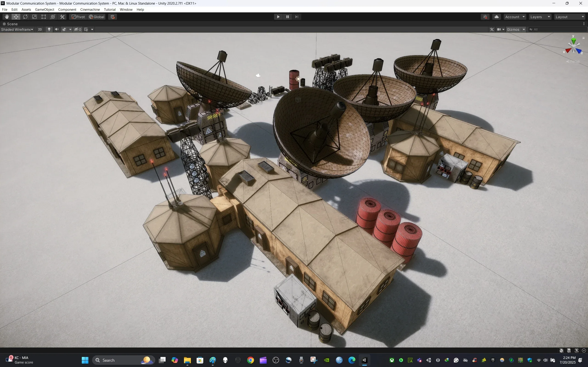Select the Hand tool
The image size is (588, 367).
[7, 17]
